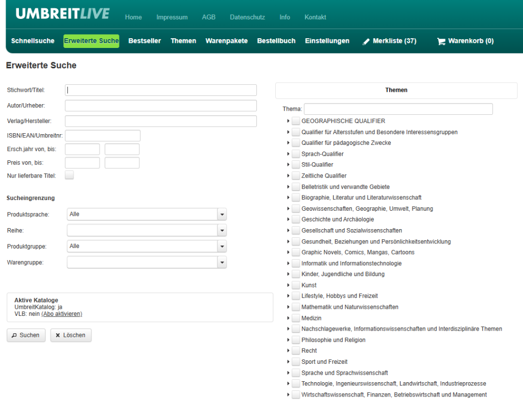Click the magnifier icon on Suchen button
The height and width of the screenshot is (420, 523).
[14, 335]
